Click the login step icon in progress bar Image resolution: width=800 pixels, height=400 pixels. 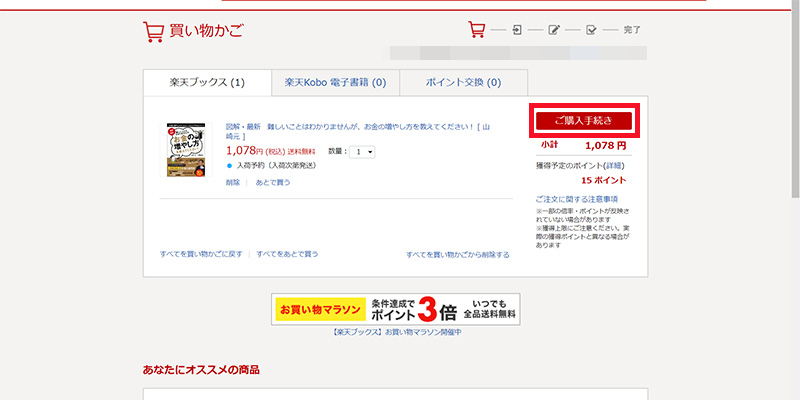coord(516,30)
